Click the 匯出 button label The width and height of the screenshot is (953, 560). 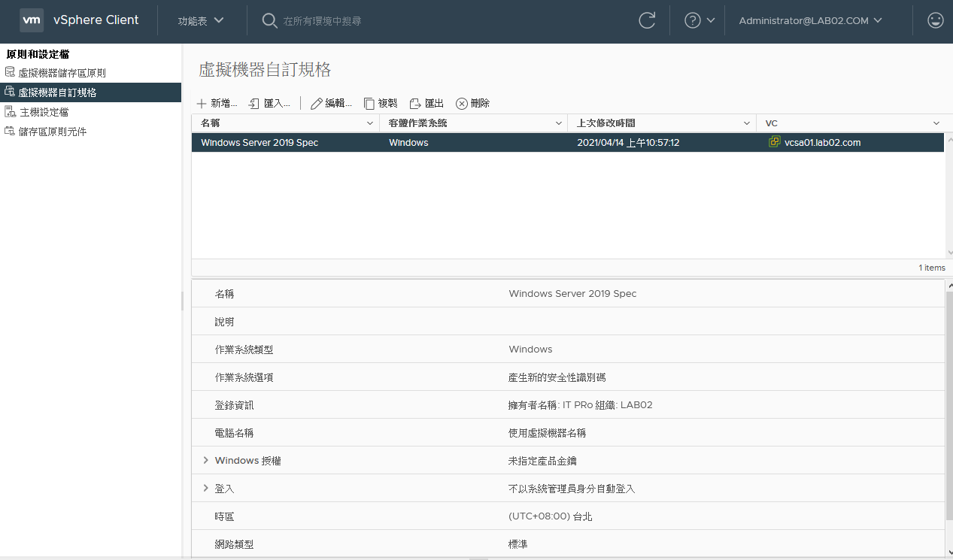coord(434,104)
